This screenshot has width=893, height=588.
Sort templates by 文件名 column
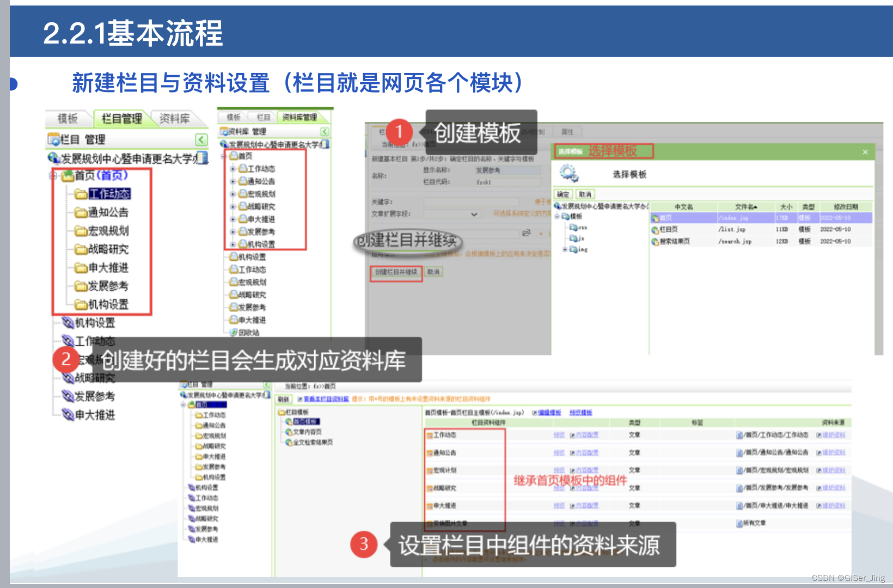[745, 207]
